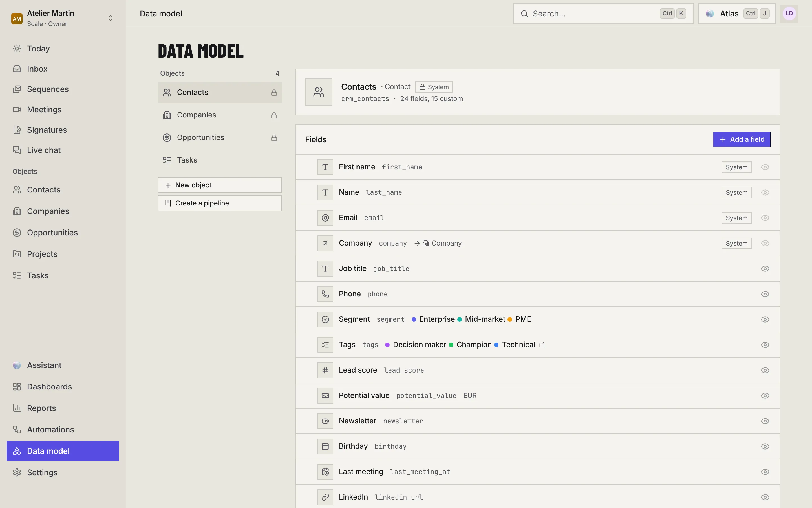Toggle visibility of Newsletter field
The image size is (812, 508).
point(765,421)
